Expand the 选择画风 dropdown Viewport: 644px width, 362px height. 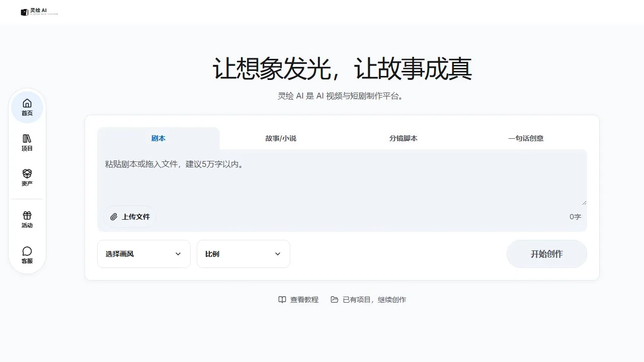(x=144, y=254)
